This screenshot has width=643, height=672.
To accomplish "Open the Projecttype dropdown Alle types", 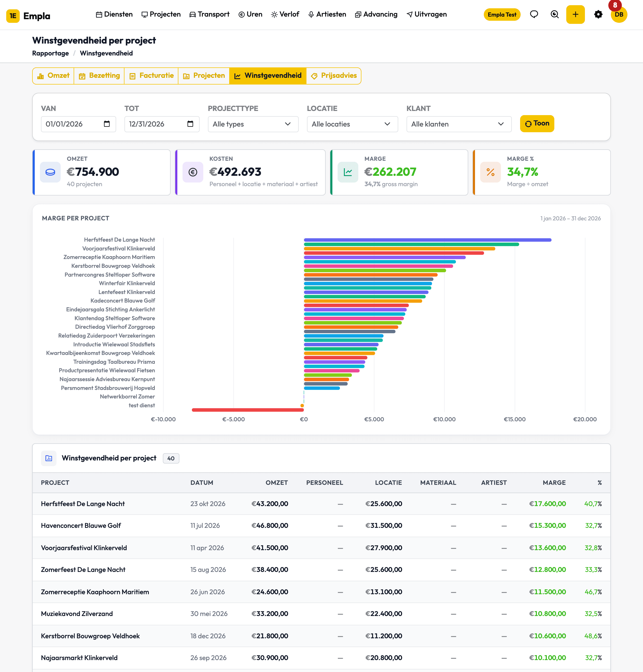I will coord(253,124).
